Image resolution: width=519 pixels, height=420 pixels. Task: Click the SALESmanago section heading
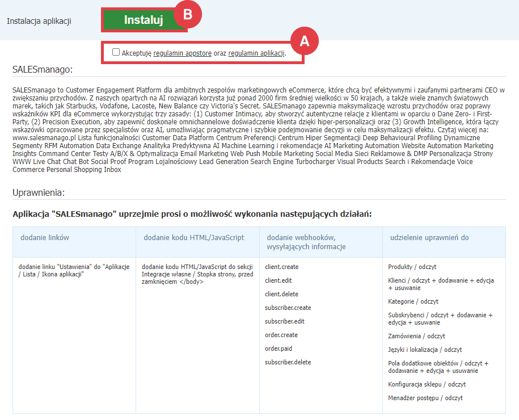coord(43,69)
